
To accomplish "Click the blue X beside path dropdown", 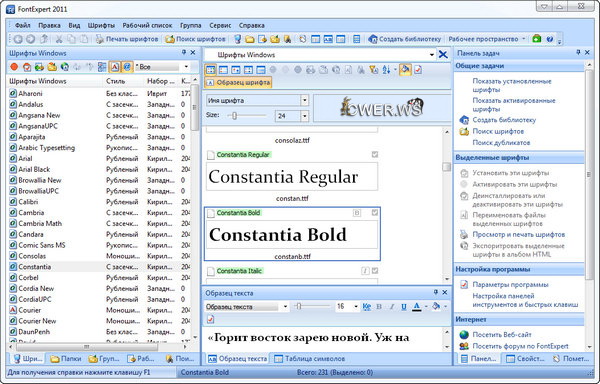I will point(443,55).
